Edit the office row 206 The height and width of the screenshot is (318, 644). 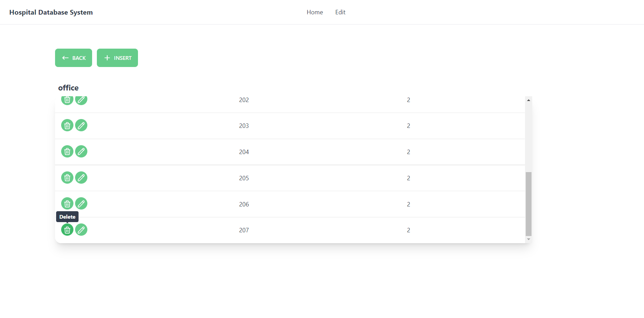click(81, 204)
